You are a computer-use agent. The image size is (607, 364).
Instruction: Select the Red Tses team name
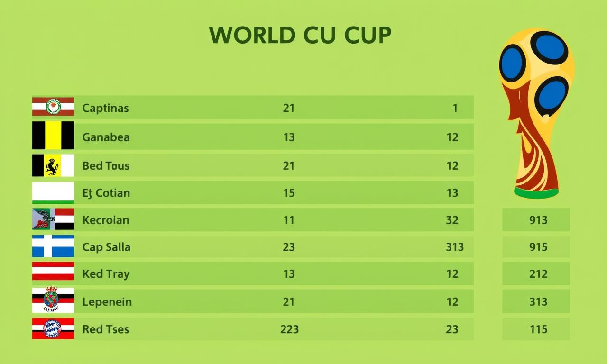pyautogui.click(x=106, y=329)
